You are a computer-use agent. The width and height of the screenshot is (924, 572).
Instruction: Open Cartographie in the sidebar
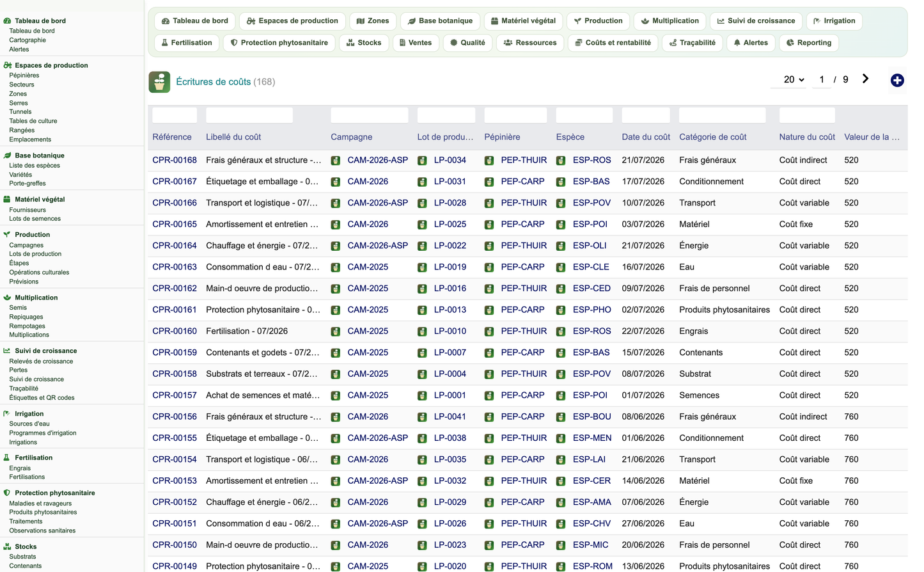click(x=27, y=40)
